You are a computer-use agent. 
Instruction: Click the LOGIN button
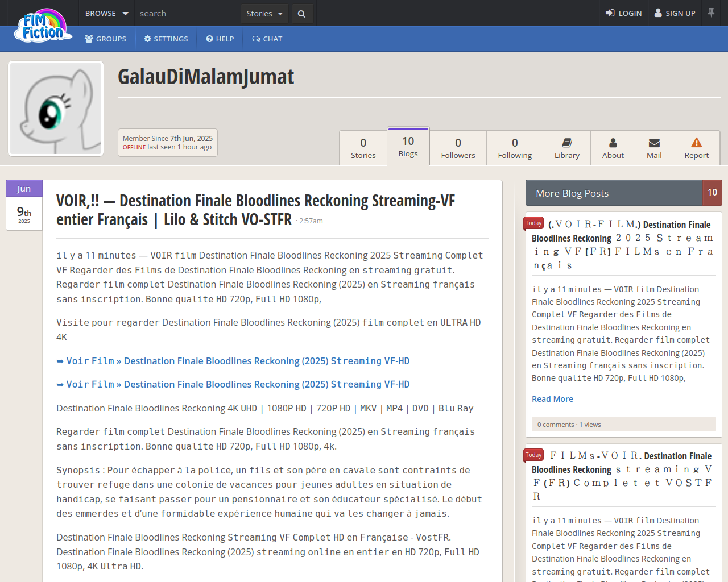624,13
